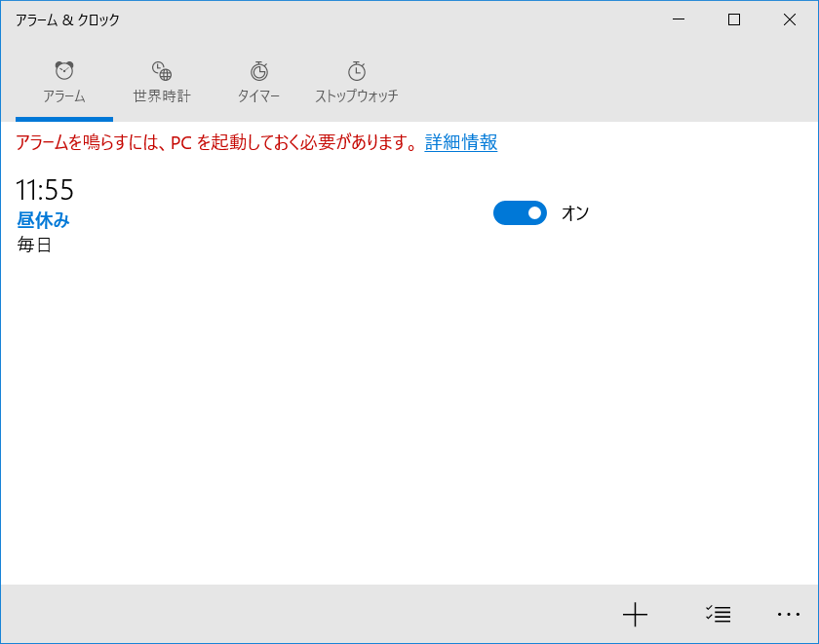This screenshot has height=644, width=819.
Task: Open the 詳細情報 link
Action: click(x=459, y=142)
